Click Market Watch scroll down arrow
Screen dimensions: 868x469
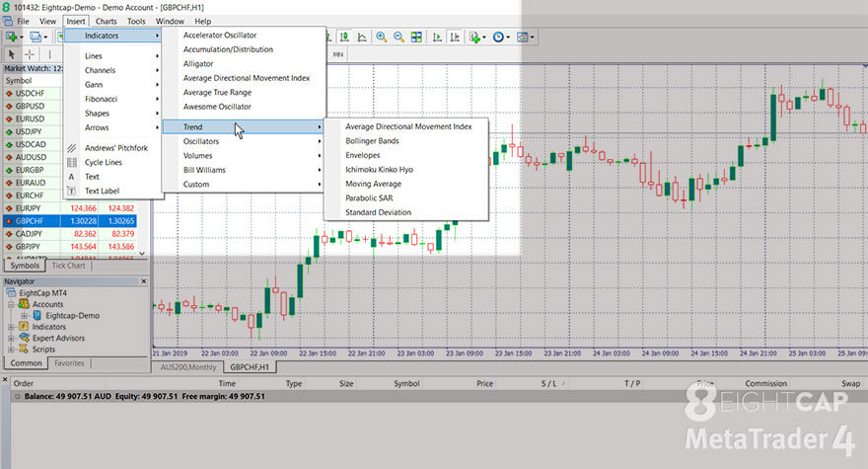142,254
